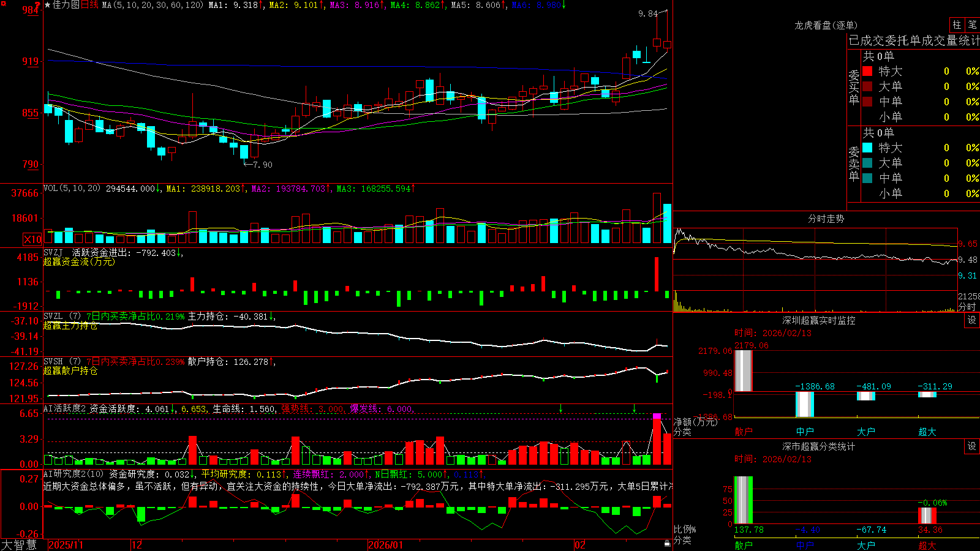Screen dimensions: 980x551
Task: Select the SVZJ indicator label
Action: (x=53, y=252)
